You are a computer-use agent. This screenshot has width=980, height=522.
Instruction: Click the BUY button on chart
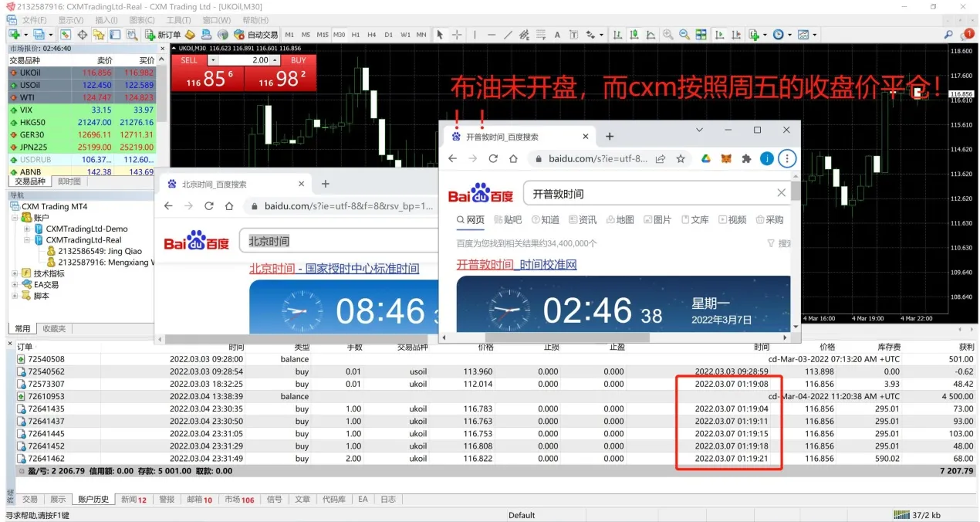(299, 60)
